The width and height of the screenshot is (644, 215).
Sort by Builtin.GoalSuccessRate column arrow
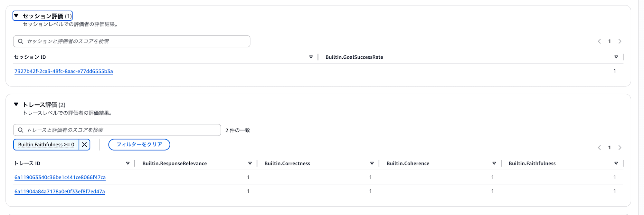point(616,57)
